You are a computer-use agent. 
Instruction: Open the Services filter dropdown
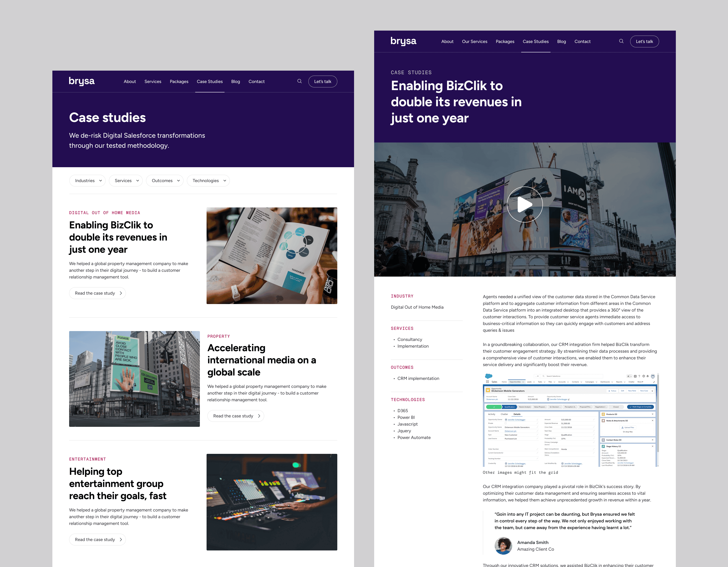coord(126,181)
